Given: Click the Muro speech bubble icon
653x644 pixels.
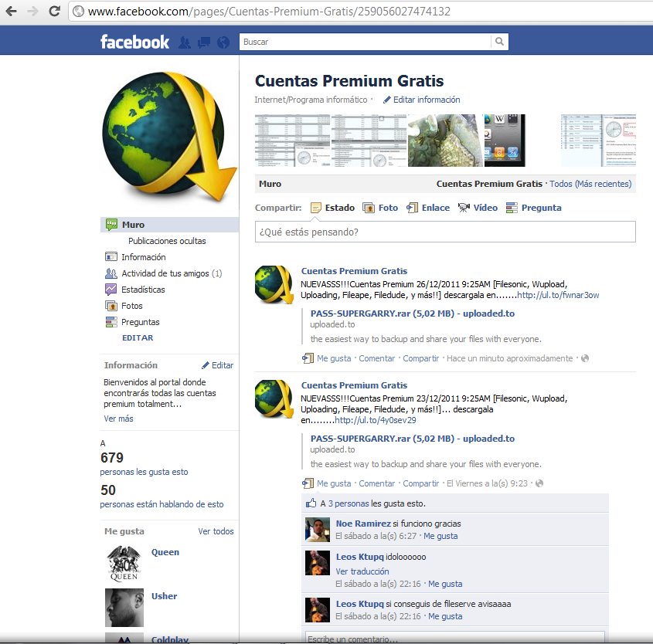Looking at the screenshot, I should coord(111,225).
